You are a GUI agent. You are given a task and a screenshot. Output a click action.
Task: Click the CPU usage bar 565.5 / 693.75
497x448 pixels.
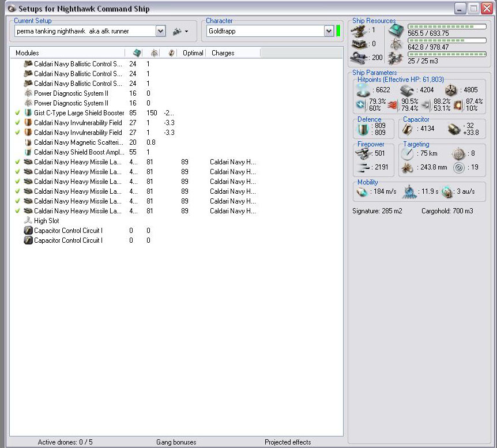click(447, 27)
